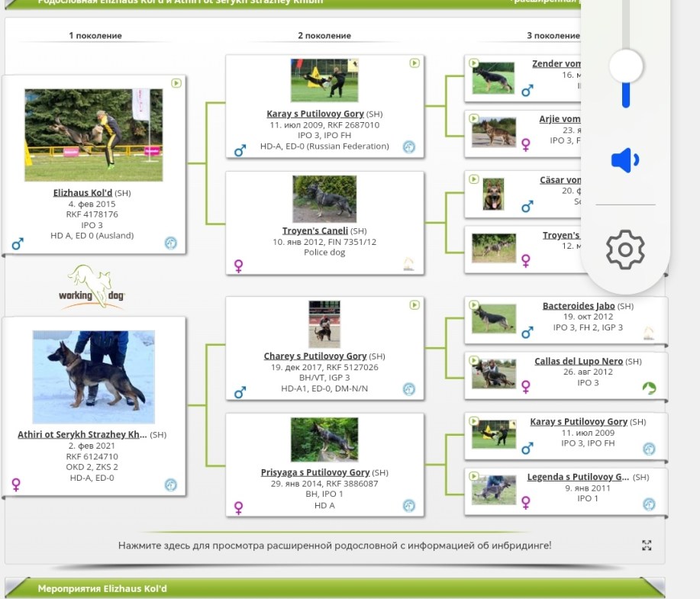The image size is (700, 599).
Task: Click the volume speaker icon
Action: point(624,161)
